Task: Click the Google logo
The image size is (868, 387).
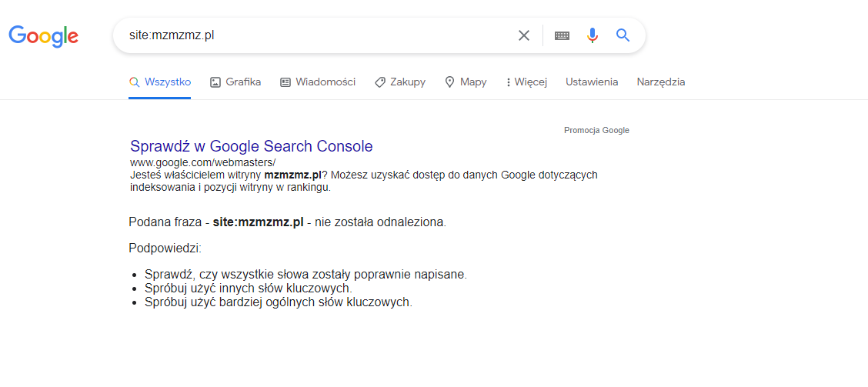Action: tap(44, 36)
